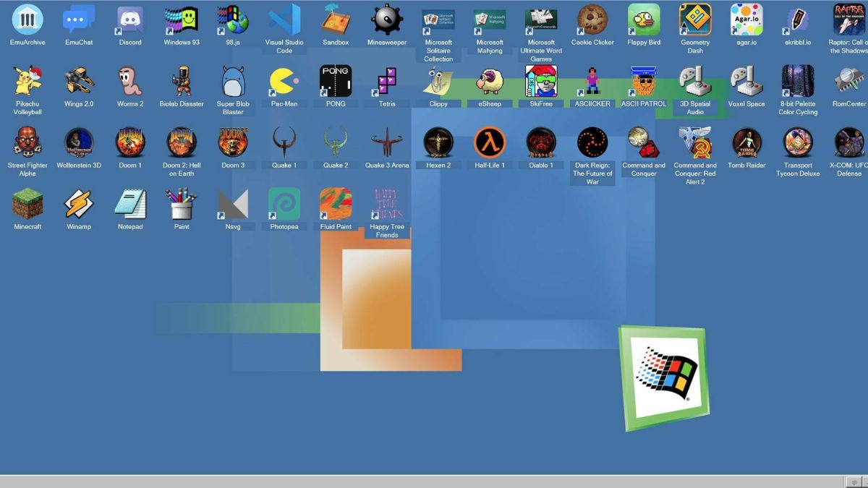Open Visual Studio Code
The height and width of the screenshot is (488, 868).
pos(284,20)
